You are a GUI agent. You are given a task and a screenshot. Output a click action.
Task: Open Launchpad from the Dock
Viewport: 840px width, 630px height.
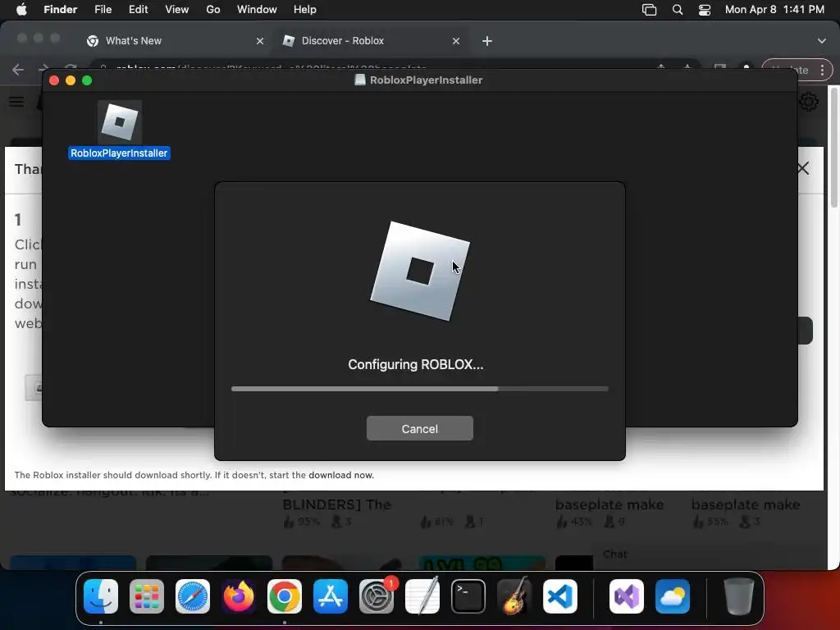147,596
